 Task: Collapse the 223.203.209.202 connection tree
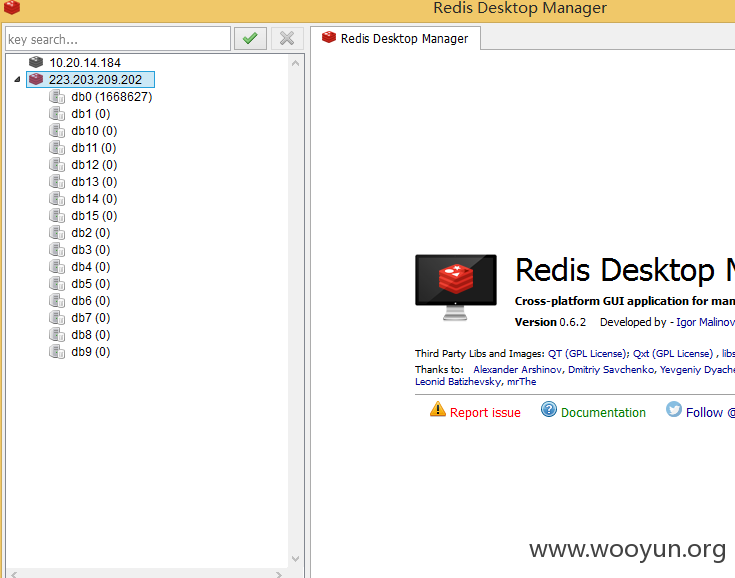pos(17,79)
